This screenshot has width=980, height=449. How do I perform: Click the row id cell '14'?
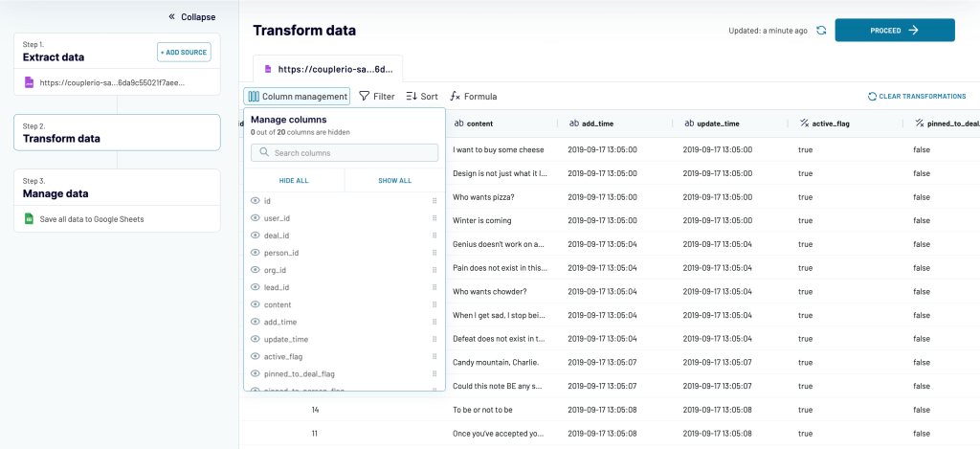coord(316,410)
